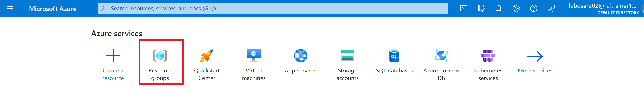Screen dimensions: 644x99
Task: Click the Storage accounts label
Action: pos(348,74)
